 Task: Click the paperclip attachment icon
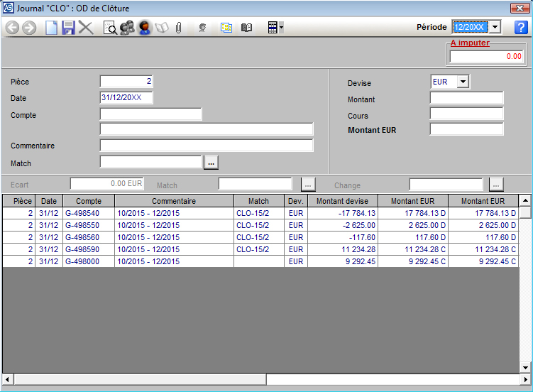point(179,28)
